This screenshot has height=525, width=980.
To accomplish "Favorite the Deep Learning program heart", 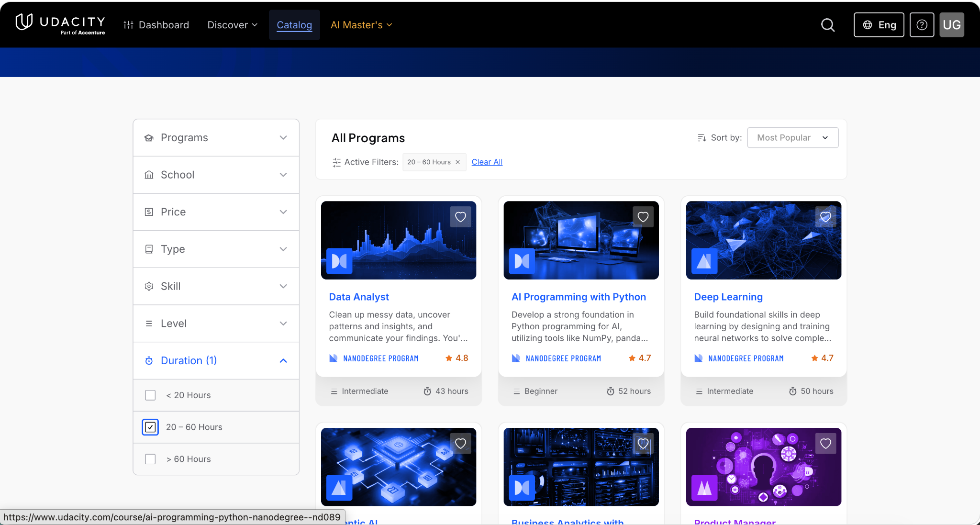I will (825, 217).
